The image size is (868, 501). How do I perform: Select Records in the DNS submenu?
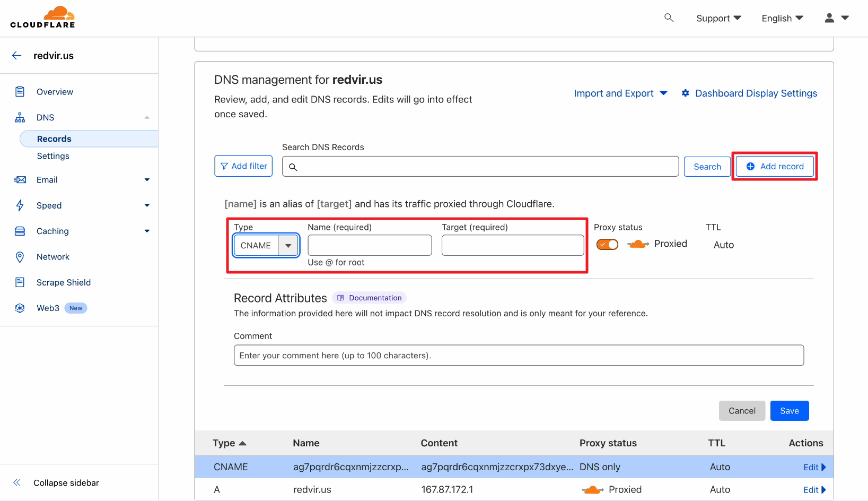click(x=54, y=139)
